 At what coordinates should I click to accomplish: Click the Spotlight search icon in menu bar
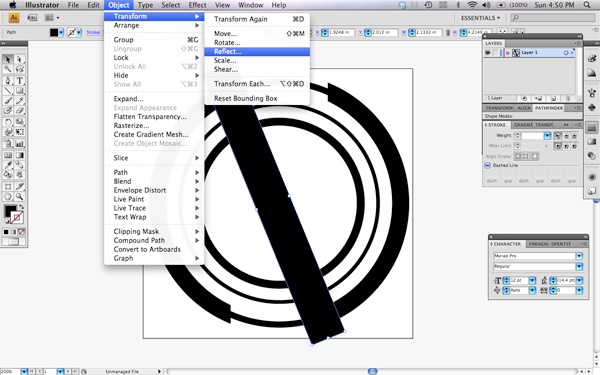587,5
